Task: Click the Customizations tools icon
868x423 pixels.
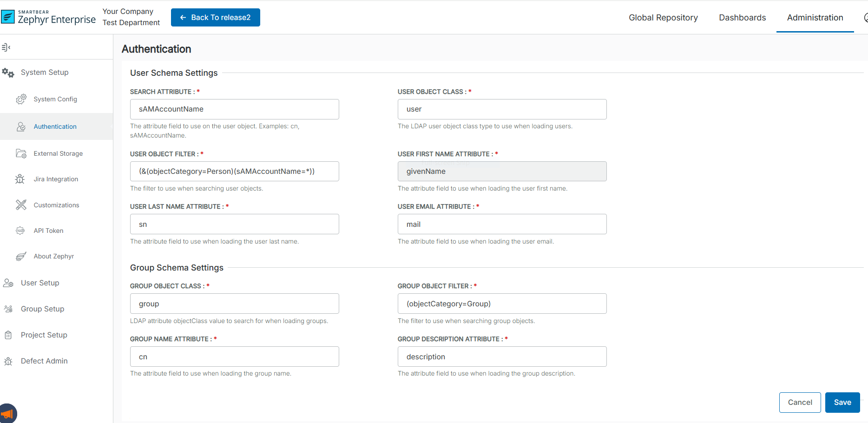Action: [x=21, y=205]
